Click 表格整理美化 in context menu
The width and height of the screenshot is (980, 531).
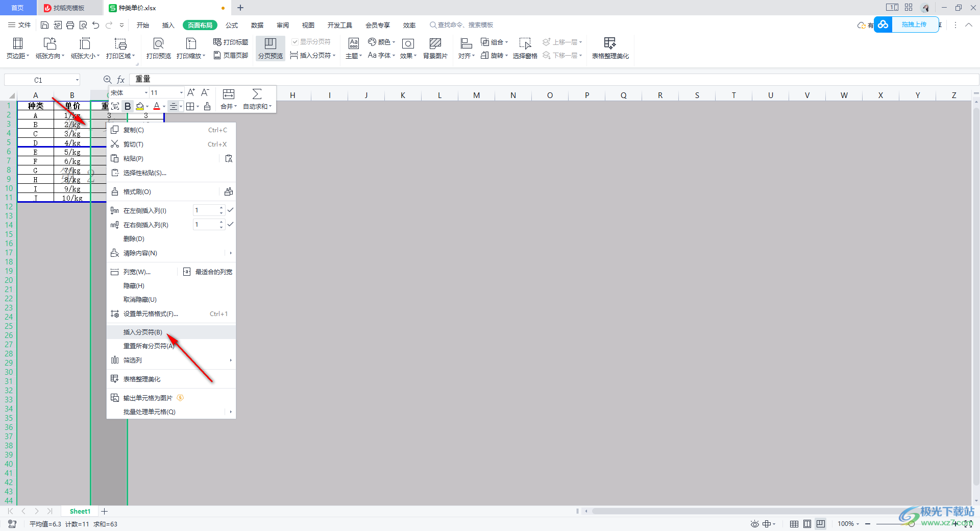click(x=171, y=379)
